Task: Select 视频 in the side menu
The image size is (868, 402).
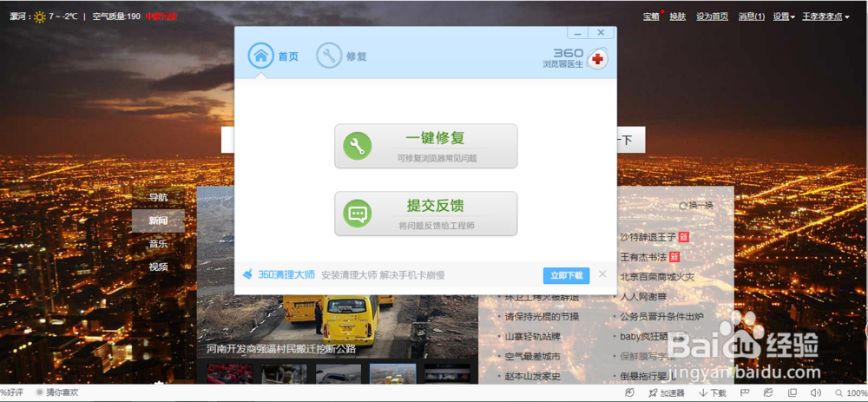Action: 158,267
